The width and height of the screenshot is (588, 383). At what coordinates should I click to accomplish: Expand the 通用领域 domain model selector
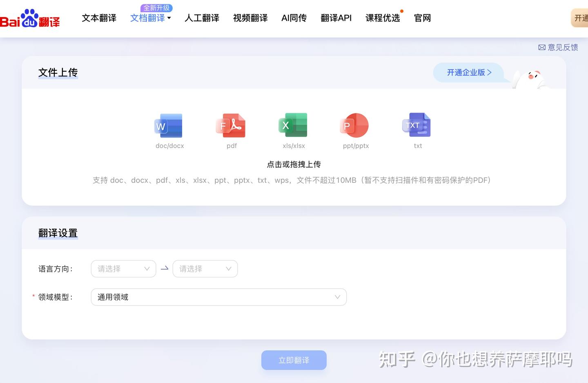coord(219,297)
